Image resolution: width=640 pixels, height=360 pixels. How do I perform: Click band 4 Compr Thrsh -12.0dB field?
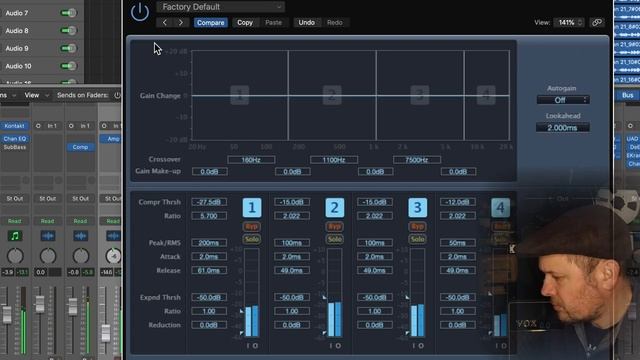pos(458,202)
